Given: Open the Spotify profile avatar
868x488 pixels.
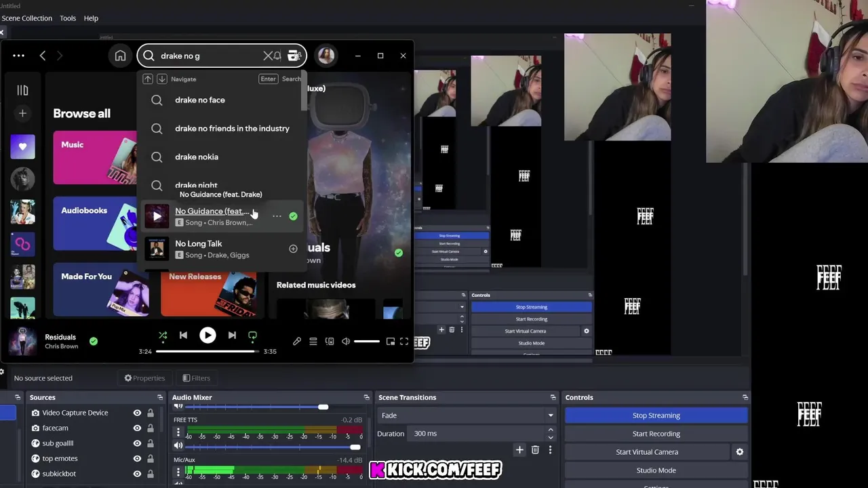Looking at the screenshot, I should [x=325, y=56].
